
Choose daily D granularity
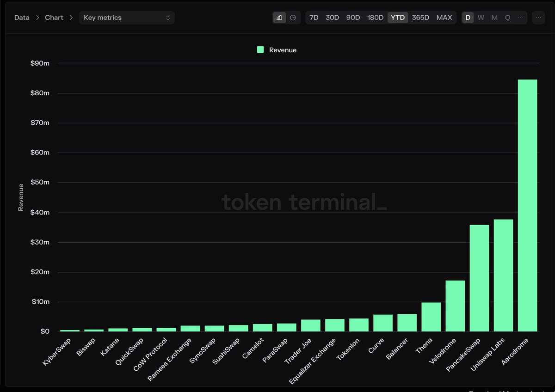click(x=468, y=18)
